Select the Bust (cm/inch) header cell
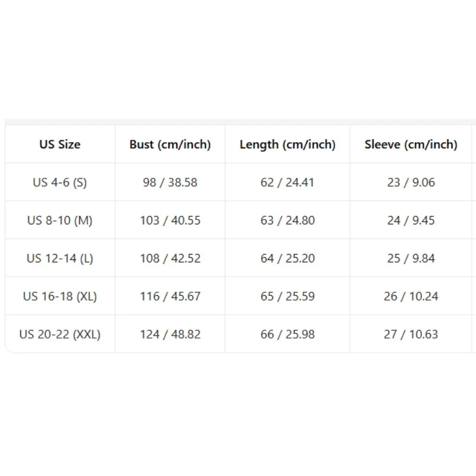This screenshot has height=476, width=476. [x=170, y=144]
